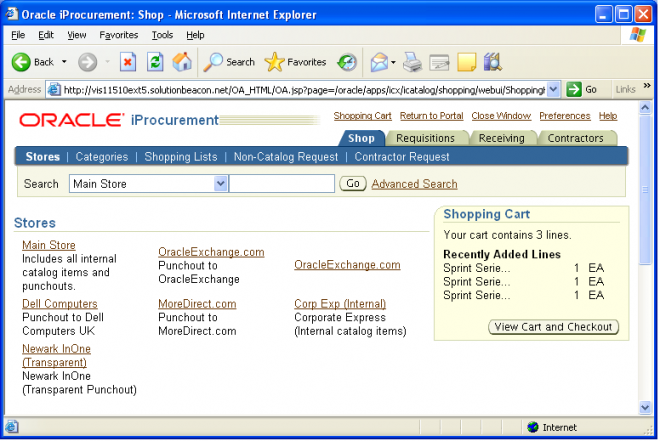Stop loading with the red X icon
Screen dimensions: 660x441
pos(128,62)
